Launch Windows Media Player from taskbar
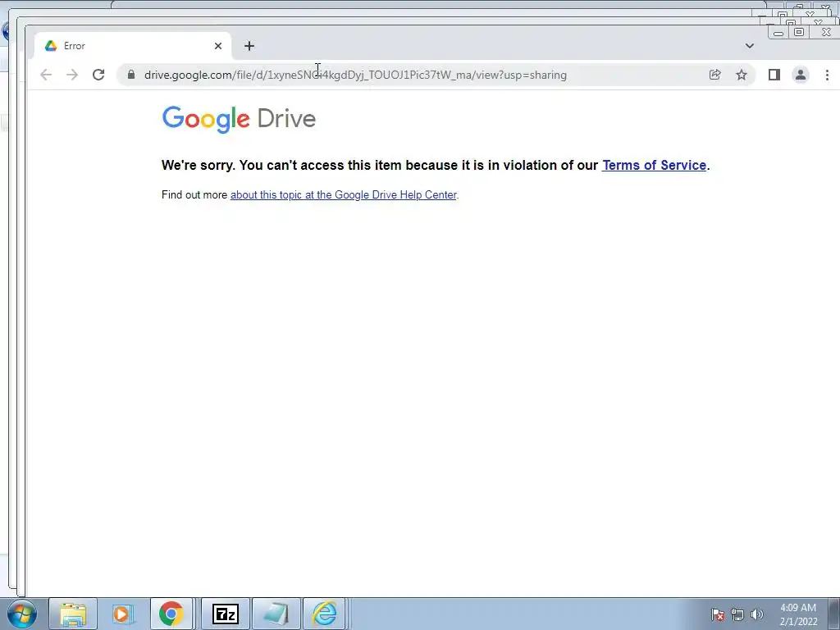 pyautogui.click(x=123, y=614)
